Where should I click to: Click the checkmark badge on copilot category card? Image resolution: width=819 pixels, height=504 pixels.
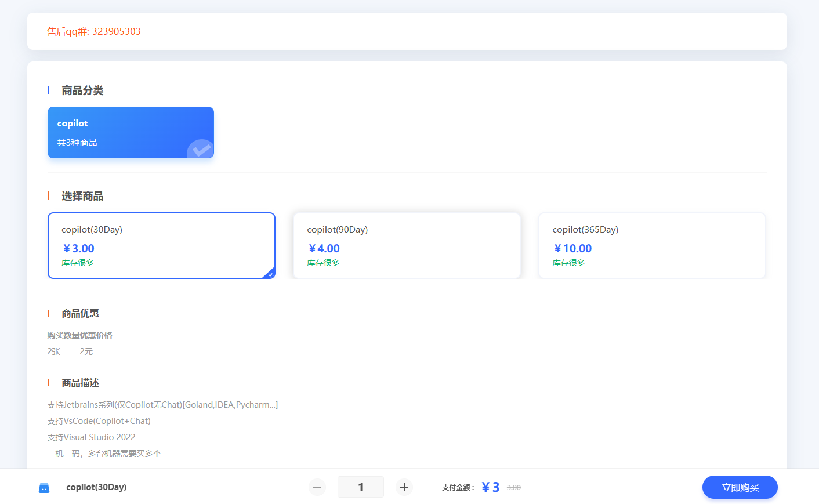[201, 149]
